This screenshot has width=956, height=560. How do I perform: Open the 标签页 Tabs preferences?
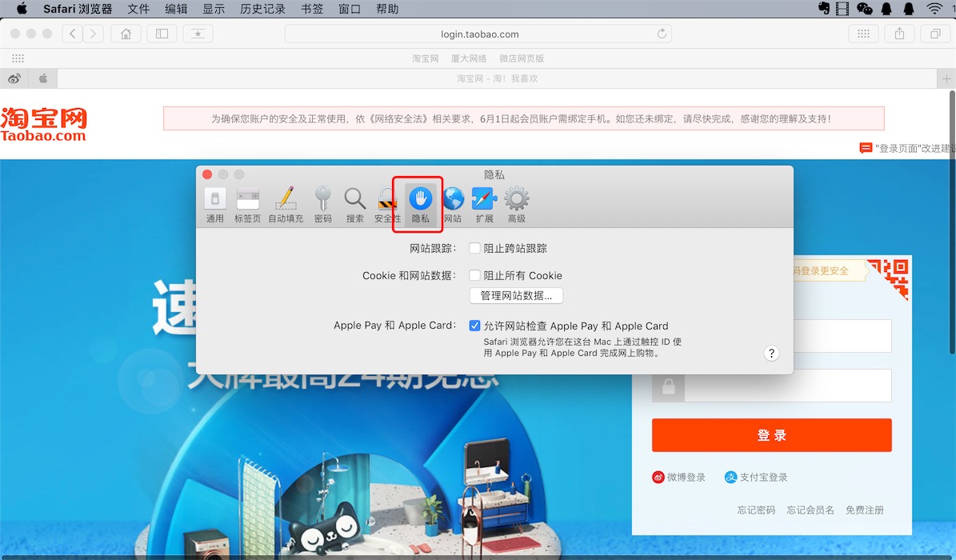click(247, 206)
